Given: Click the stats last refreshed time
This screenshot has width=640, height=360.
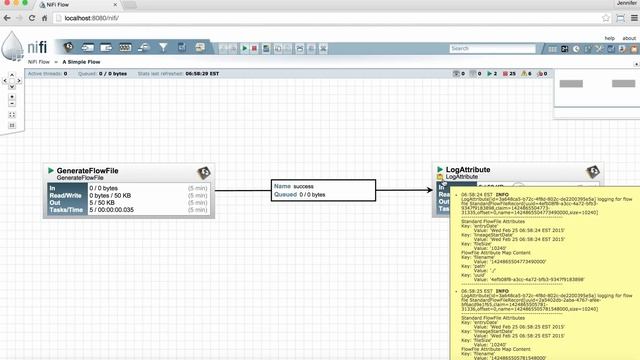Looking at the screenshot, I should (x=202, y=74).
